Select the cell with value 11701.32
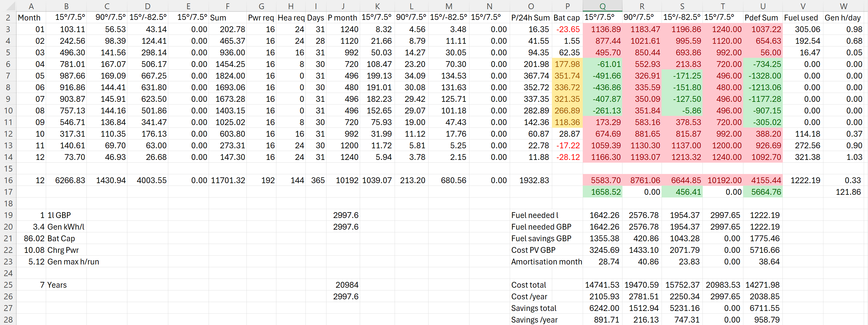 [228, 180]
